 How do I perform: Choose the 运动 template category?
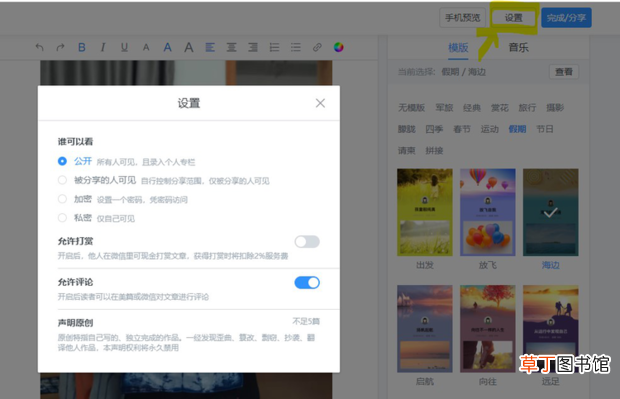pos(490,129)
